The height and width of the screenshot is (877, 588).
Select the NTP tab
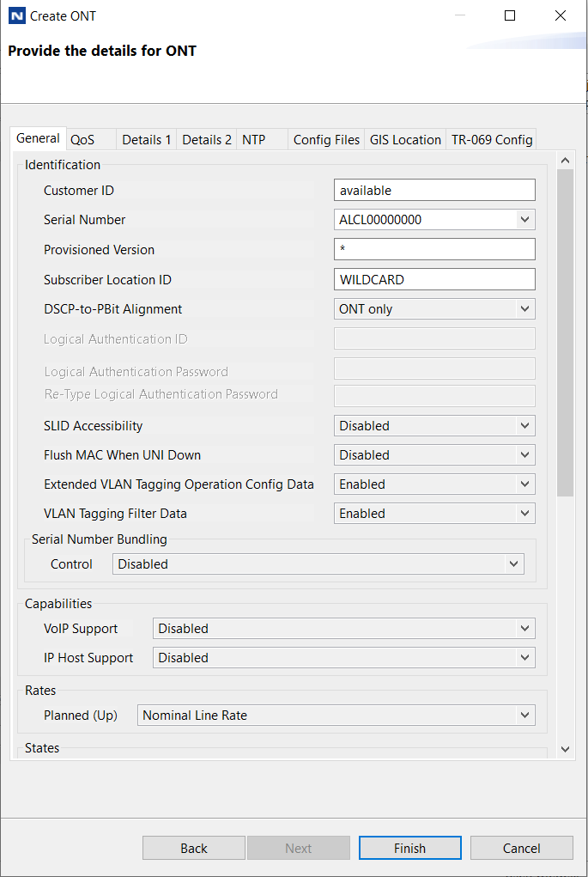pyautogui.click(x=262, y=140)
